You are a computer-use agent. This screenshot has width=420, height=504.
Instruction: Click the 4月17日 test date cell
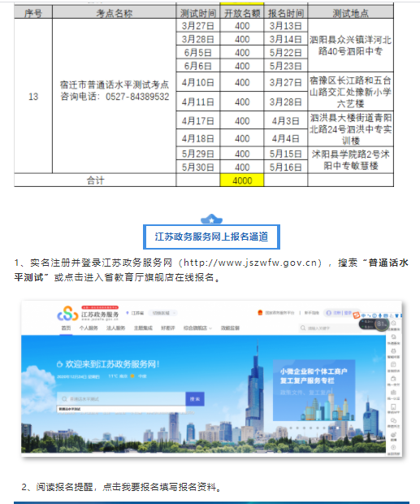point(197,121)
